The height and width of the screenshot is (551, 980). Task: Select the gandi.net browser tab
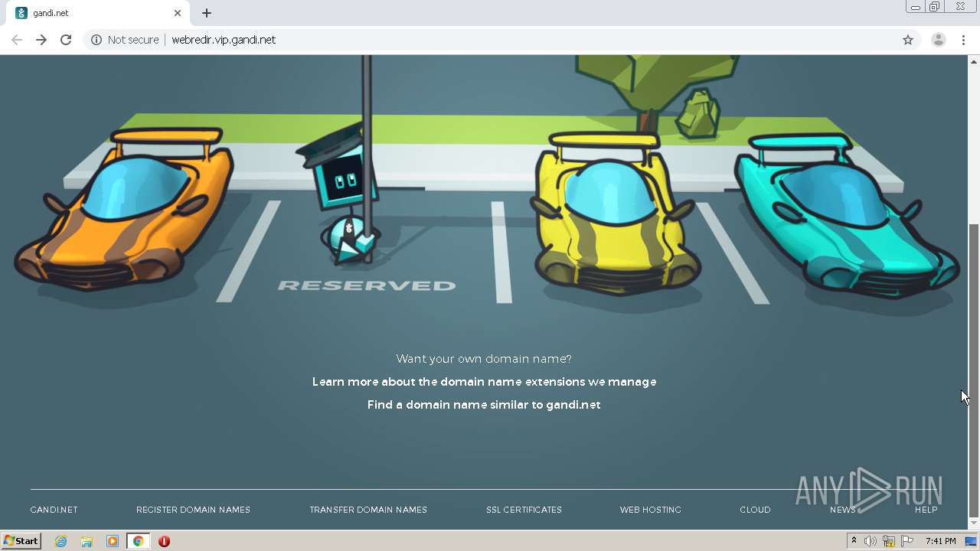[98, 13]
